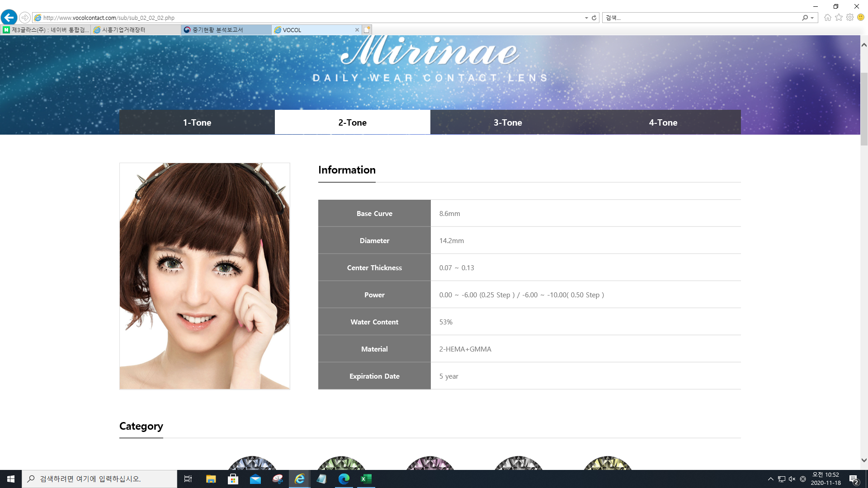Close the VOCOL tab
The image size is (868, 488).
pyautogui.click(x=357, y=30)
